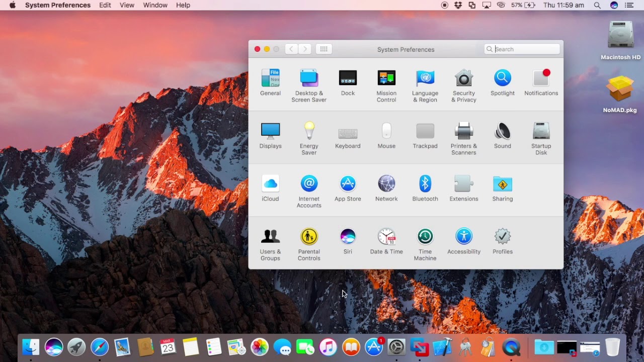Open the iCloud preference pane
Viewport: 644px width, 362px height.
point(270,188)
